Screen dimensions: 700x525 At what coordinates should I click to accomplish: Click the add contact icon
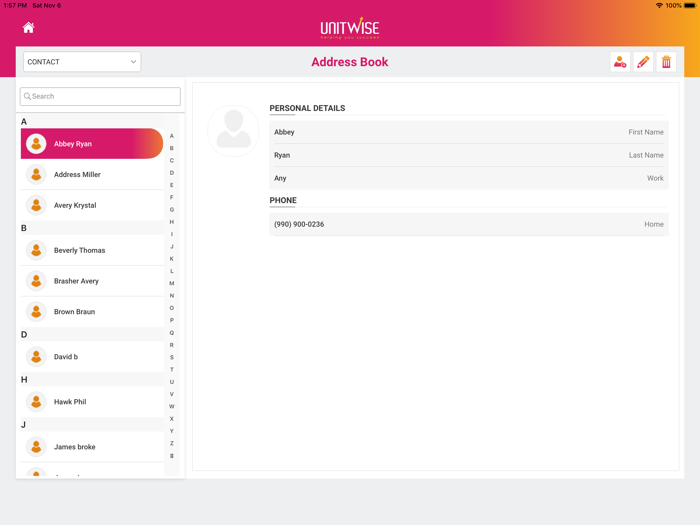coord(620,62)
